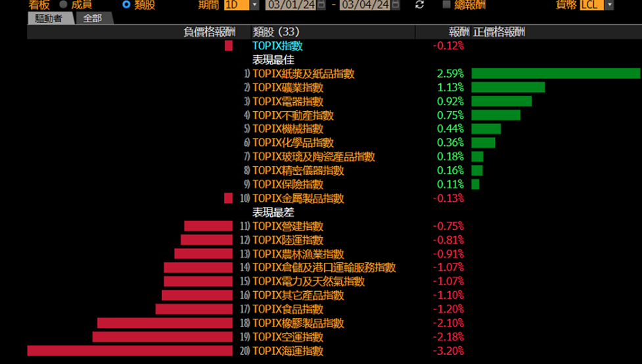Click the green bar for 2.59% return

point(556,74)
